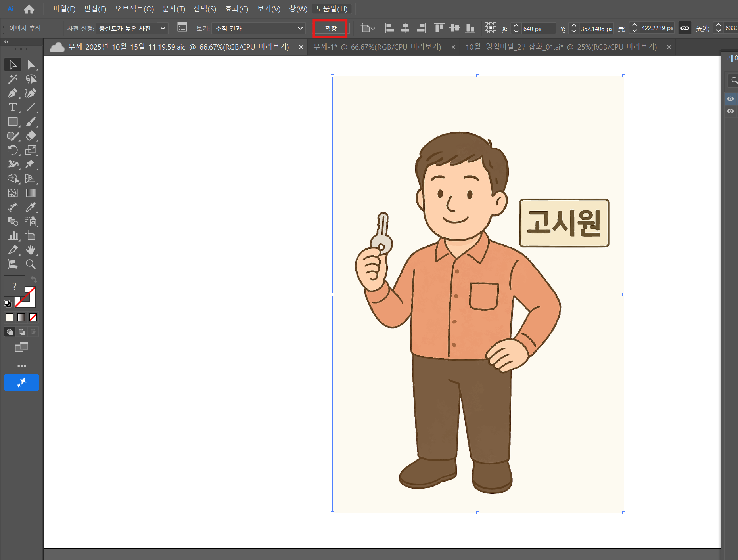This screenshot has height=560, width=738.
Task: Select the Paintbrush tool
Action: click(31, 122)
